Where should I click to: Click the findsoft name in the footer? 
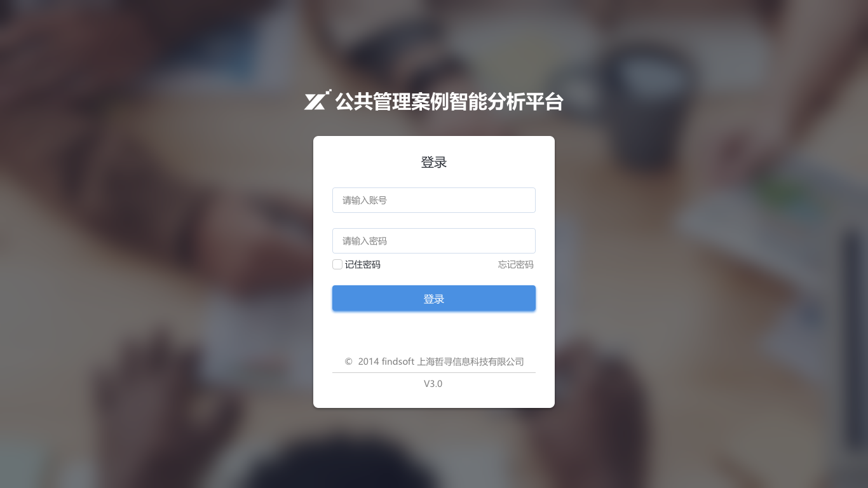click(x=398, y=362)
